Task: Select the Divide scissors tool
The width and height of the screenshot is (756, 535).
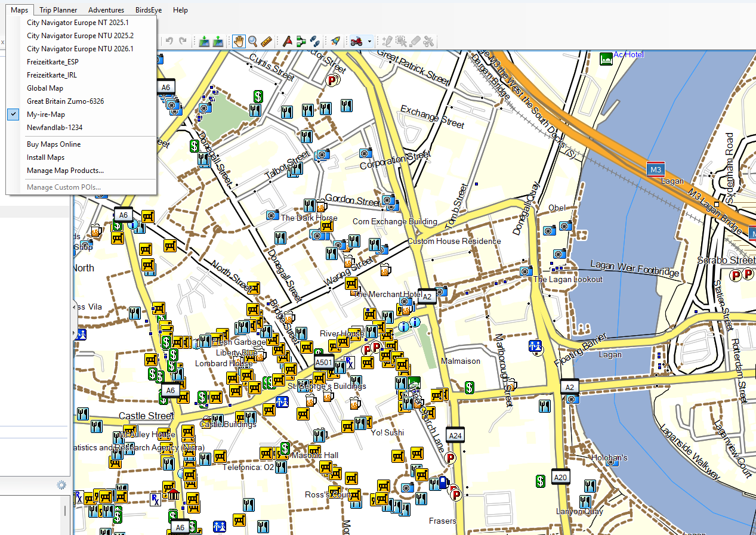Action: pos(428,41)
